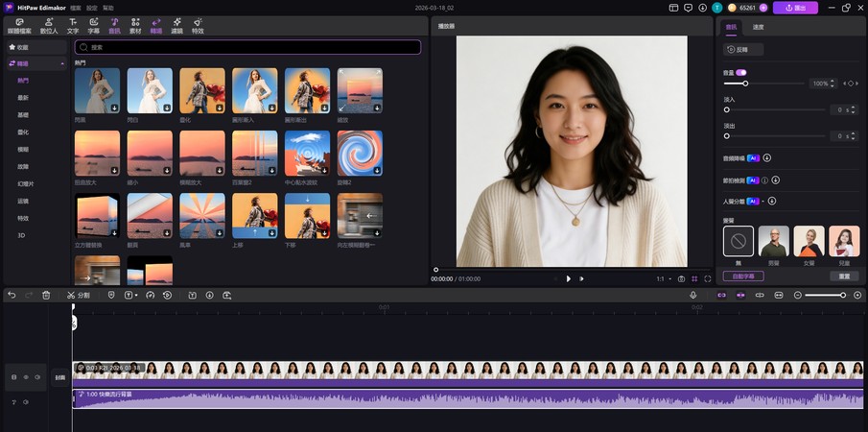Take a snapshot with the camera icon
Image resolution: width=868 pixels, height=432 pixels.
[681, 278]
